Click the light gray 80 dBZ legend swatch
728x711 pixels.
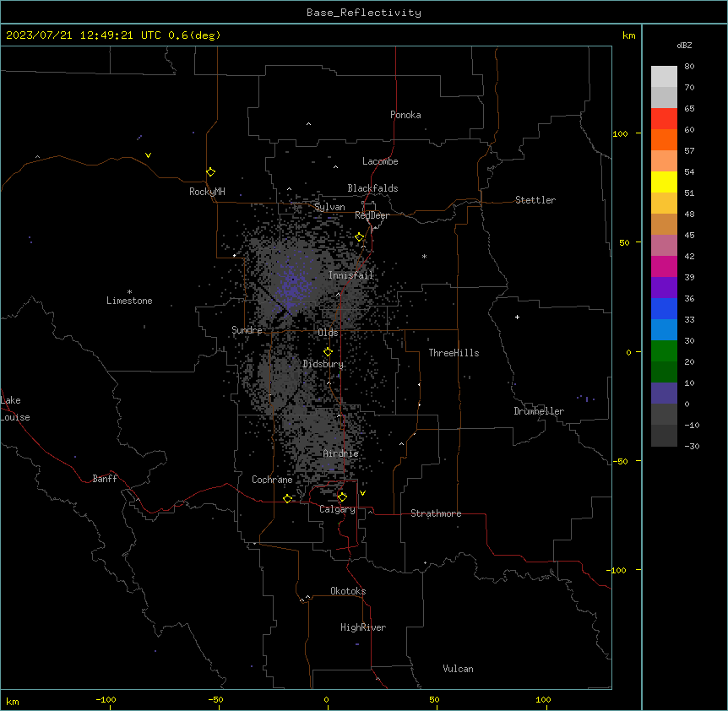click(664, 76)
